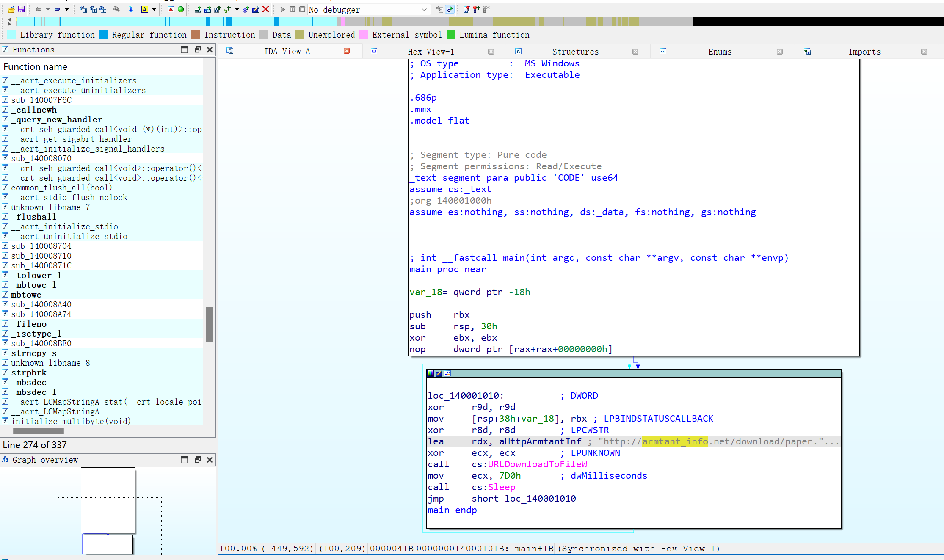Click the loc_140001010 jump target operand
This screenshot has height=560, width=944.
tap(540, 499)
